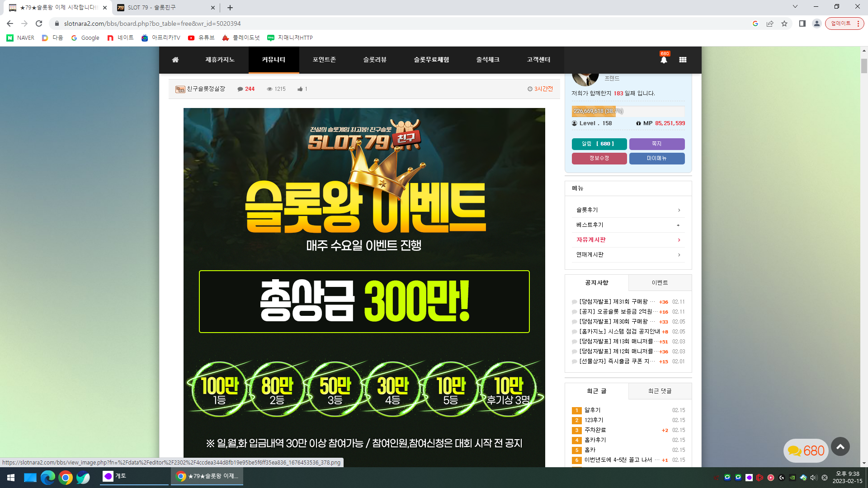Bookmark this page with the star icon
Viewport: 868px width, 488px height.
[x=784, y=23]
